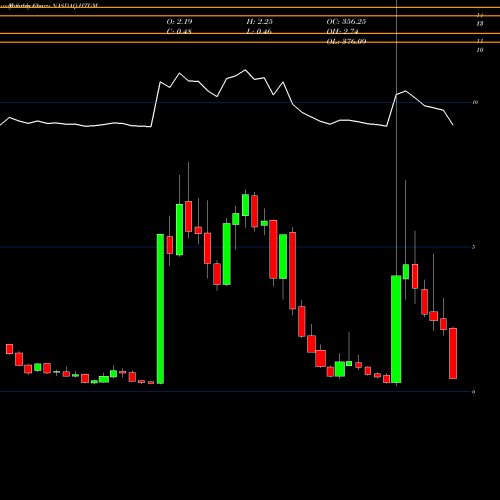Select the high value 'H: 2.25'
Viewport: 500px width, 500px height.
(x=260, y=22)
